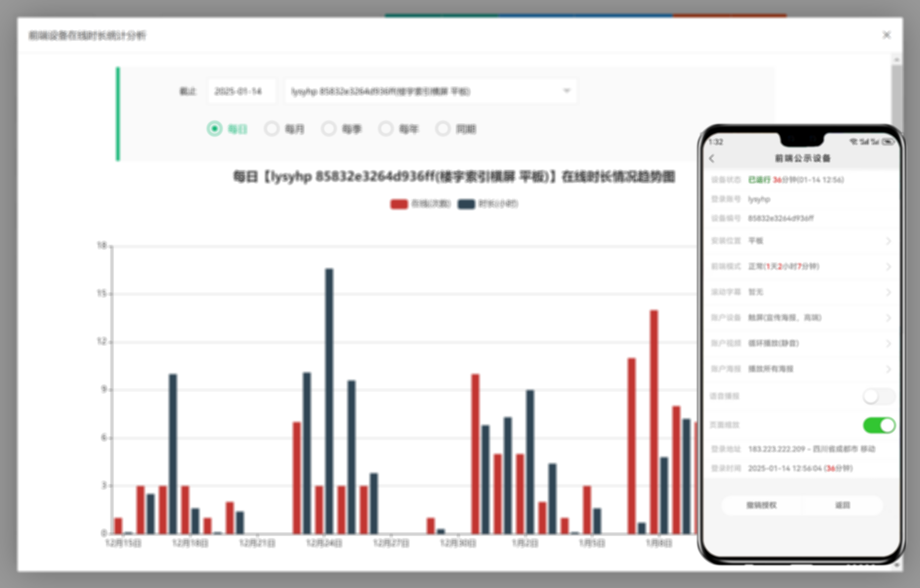Click the dark blue 时长(小时) legend marker
Image resolution: width=920 pixels, height=588 pixels.
(x=466, y=204)
